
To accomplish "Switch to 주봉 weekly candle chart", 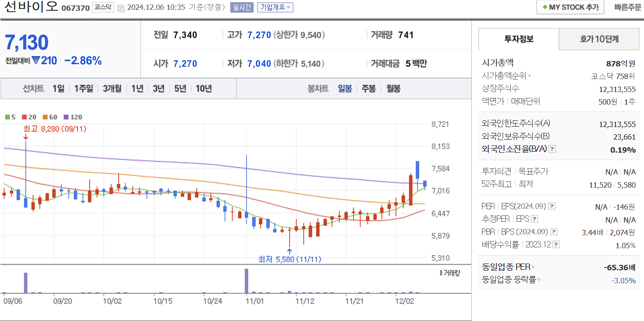I will point(368,88).
